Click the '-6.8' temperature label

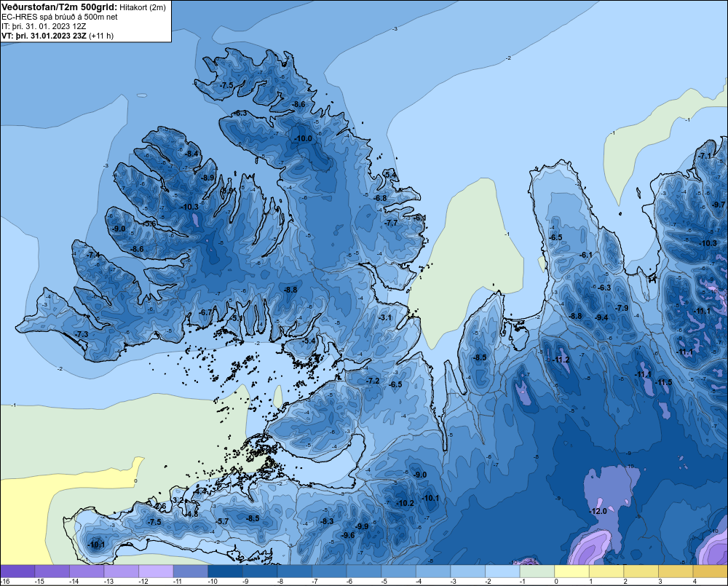pyautogui.click(x=380, y=198)
